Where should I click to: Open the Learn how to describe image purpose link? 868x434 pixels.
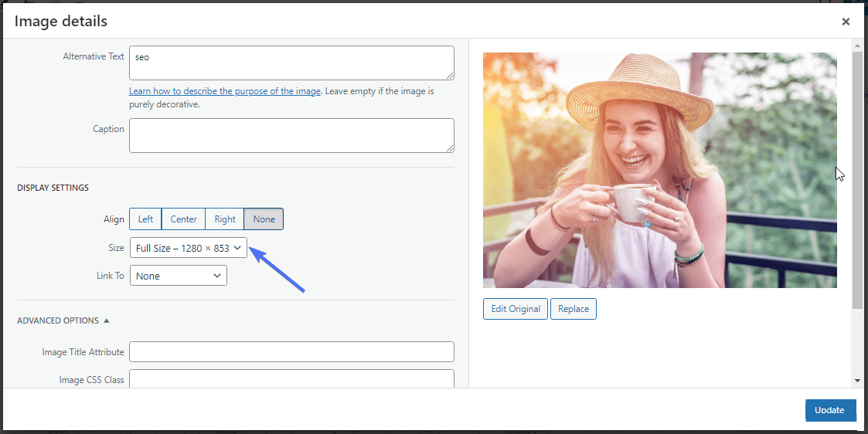[225, 91]
